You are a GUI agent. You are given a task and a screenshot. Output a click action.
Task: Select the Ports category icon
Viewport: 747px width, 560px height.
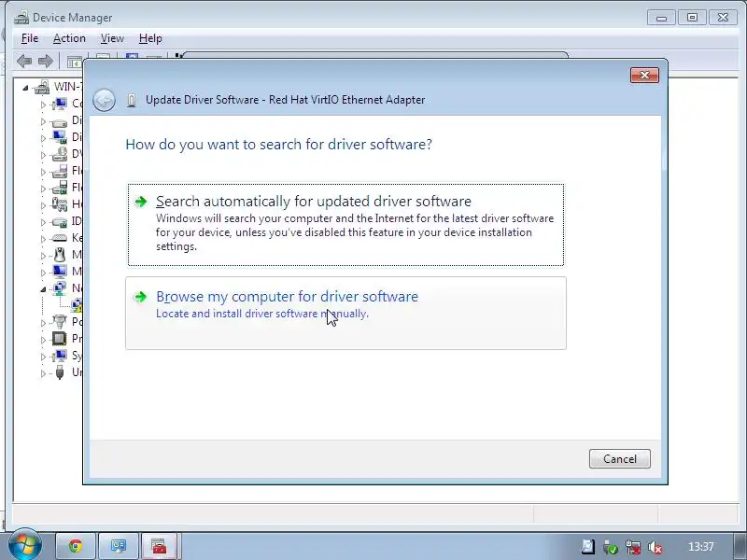(x=60, y=322)
